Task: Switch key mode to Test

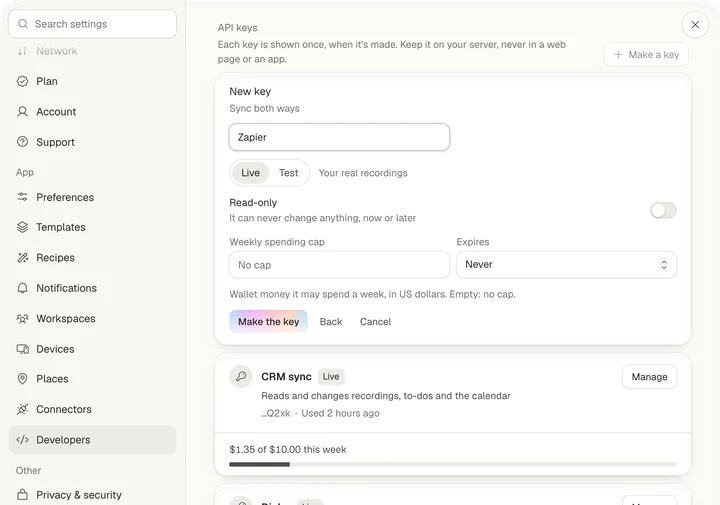Action: [x=289, y=173]
